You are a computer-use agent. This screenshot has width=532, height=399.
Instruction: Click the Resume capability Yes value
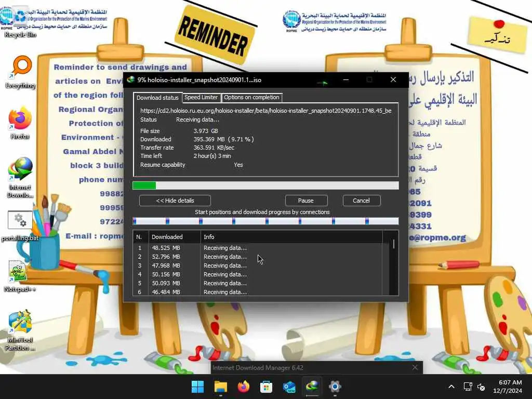pos(238,165)
